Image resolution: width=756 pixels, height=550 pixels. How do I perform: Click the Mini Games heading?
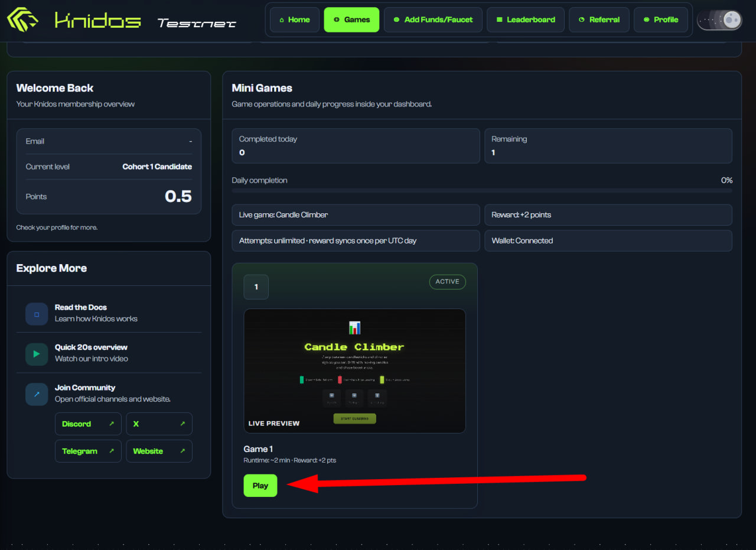[x=262, y=88]
